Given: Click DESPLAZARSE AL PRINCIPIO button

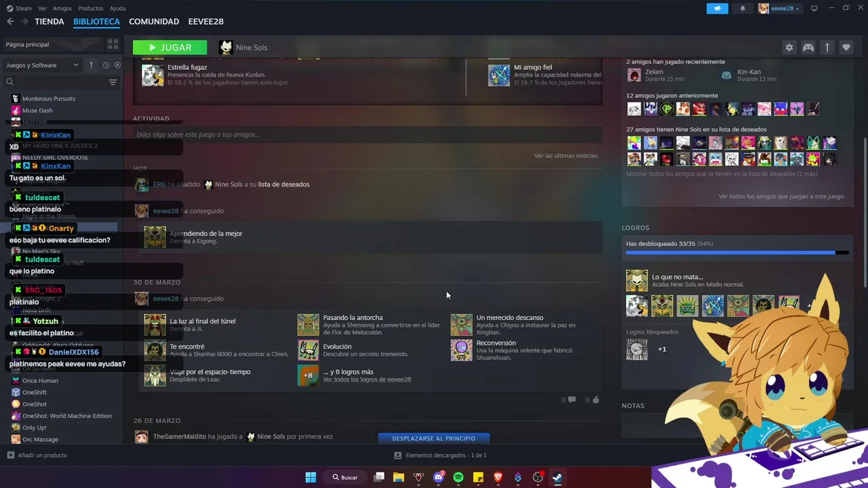Looking at the screenshot, I should (x=434, y=439).
